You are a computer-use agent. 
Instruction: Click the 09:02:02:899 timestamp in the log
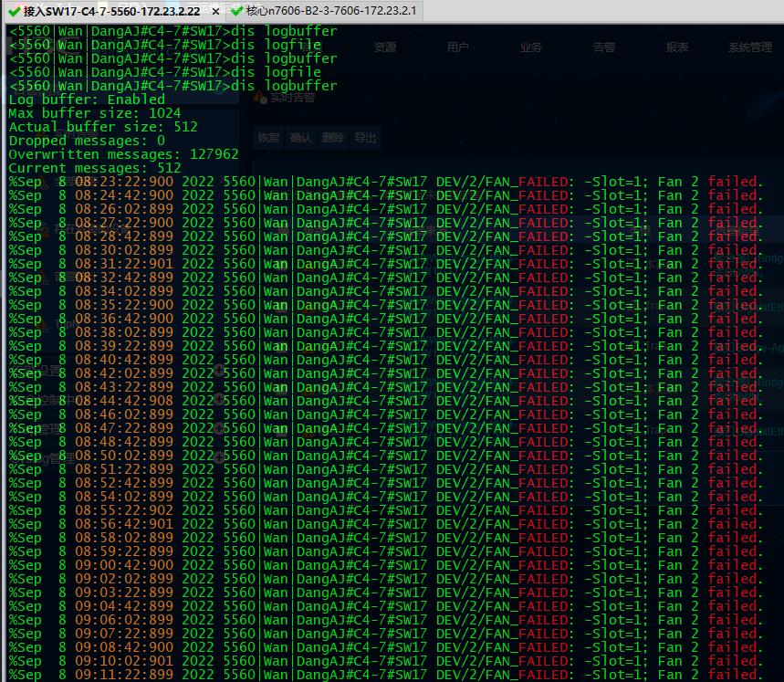(x=124, y=579)
